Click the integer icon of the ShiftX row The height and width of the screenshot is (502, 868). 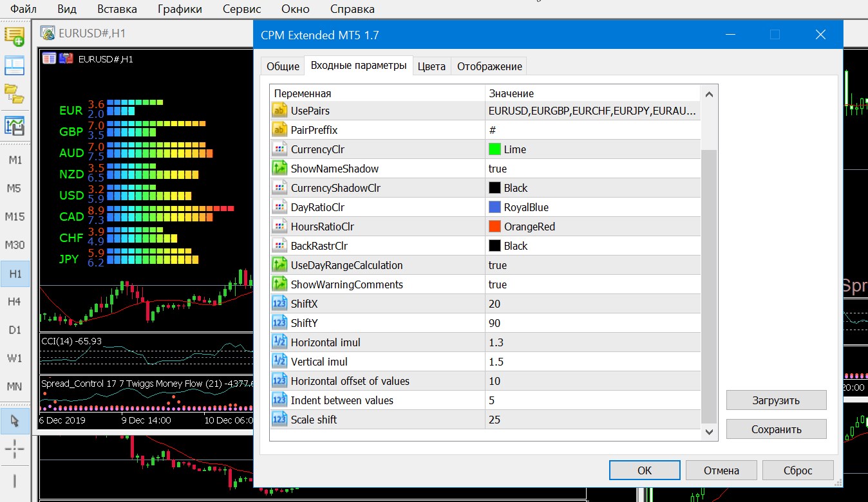(x=279, y=304)
